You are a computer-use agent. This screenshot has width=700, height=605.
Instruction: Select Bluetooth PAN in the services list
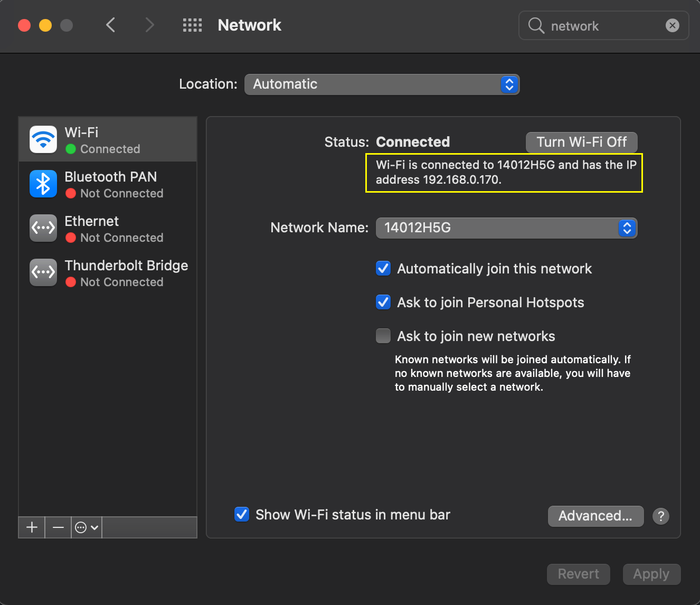tap(108, 184)
